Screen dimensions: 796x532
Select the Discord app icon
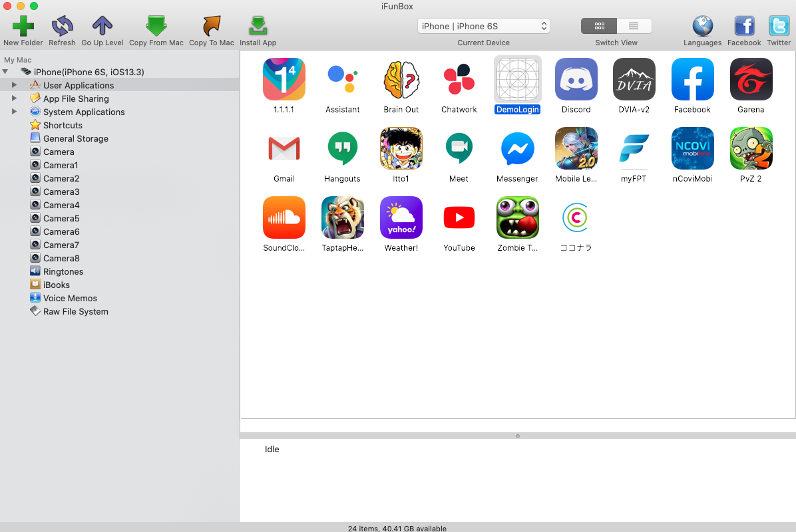click(576, 79)
